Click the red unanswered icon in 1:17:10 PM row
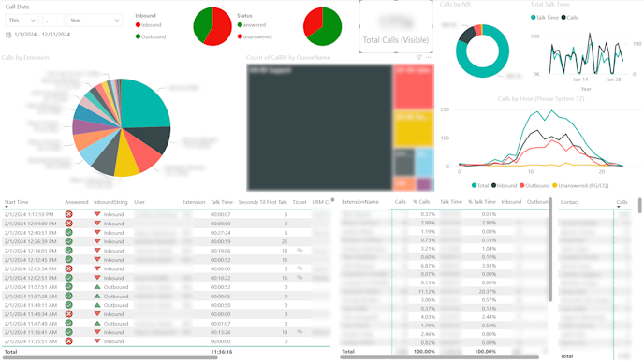Image resolution: width=644 pixels, height=362 pixels. pos(69,214)
